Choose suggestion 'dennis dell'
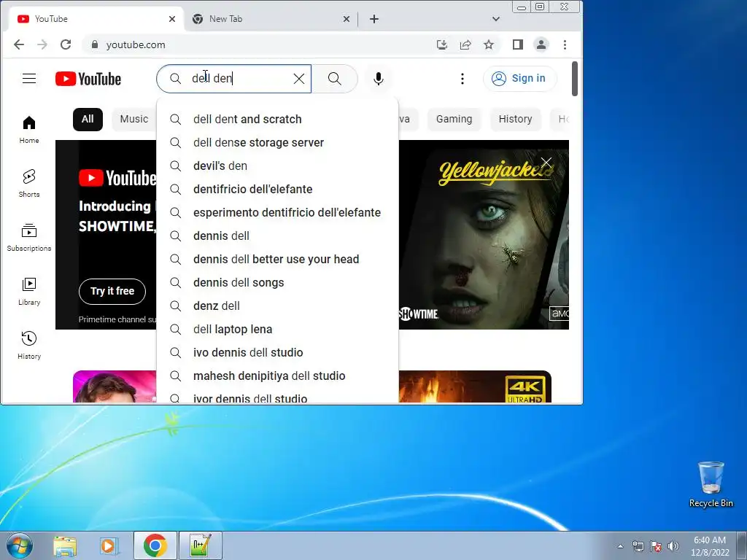This screenshot has width=747, height=560. click(277, 236)
